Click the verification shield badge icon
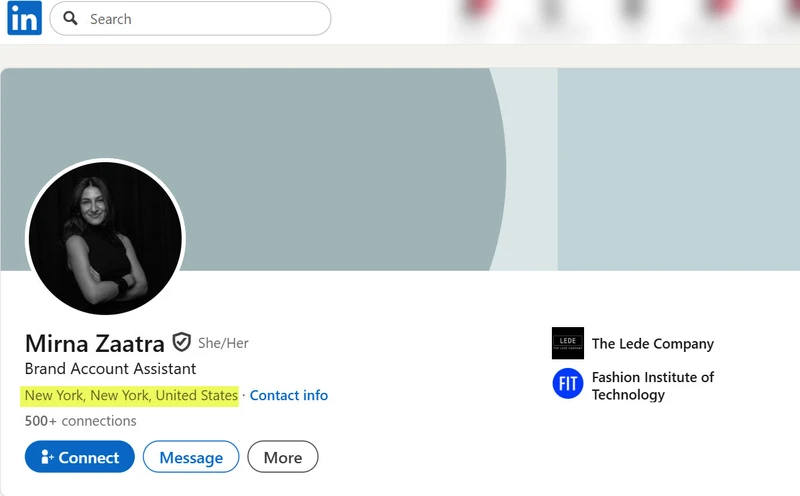This screenshot has width=800, height=496. [181, 342]
